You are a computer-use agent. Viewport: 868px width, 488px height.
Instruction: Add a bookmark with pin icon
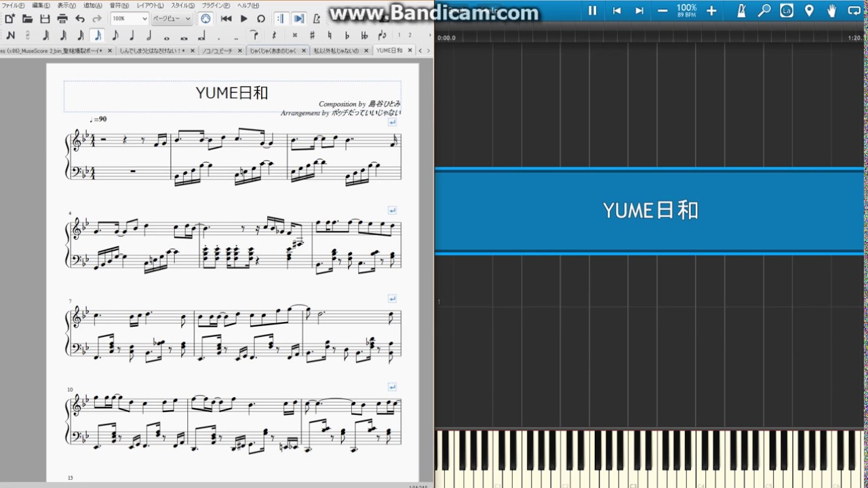(809, 10)
